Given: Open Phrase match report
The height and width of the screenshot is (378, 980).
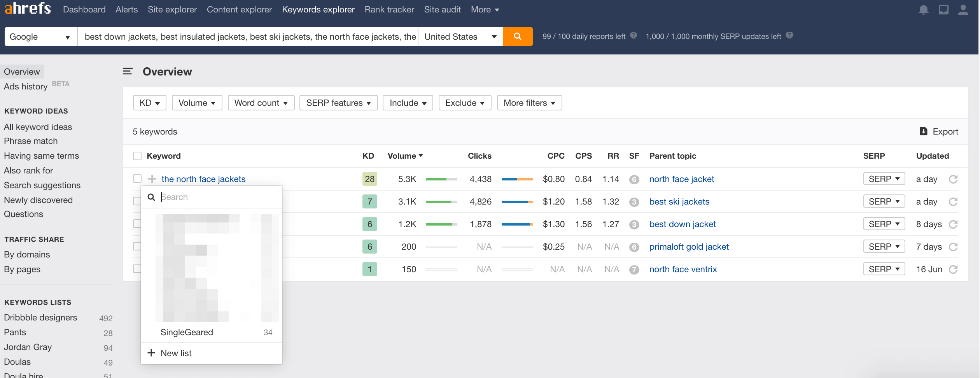Looking at the screenshot, I should 31,141.
